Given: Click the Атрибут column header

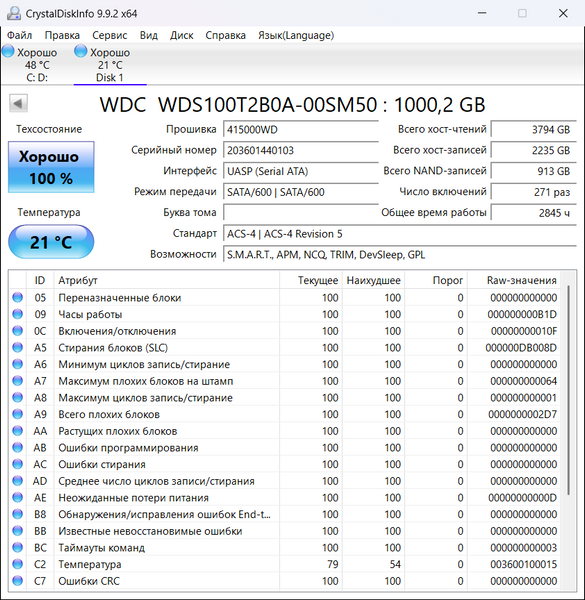Looking at the screenshot, I should click(x=167, y=280).
